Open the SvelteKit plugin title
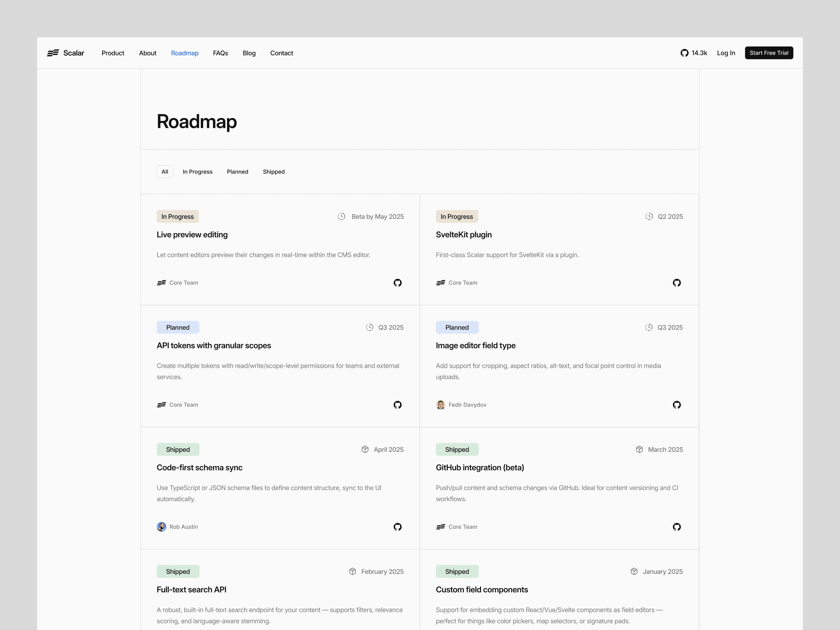The height and width of the screenshot is (630, 840). [464, 235]
